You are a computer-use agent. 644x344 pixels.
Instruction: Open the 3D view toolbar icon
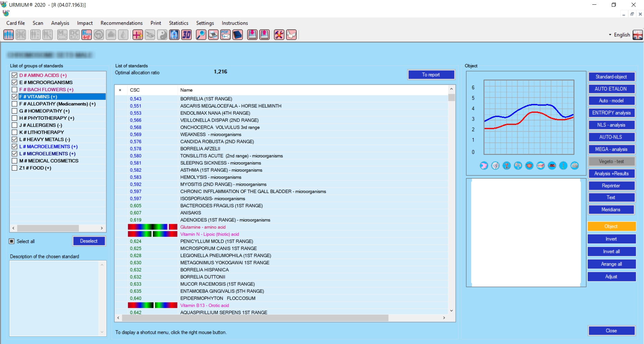click(x=186, y=35)
